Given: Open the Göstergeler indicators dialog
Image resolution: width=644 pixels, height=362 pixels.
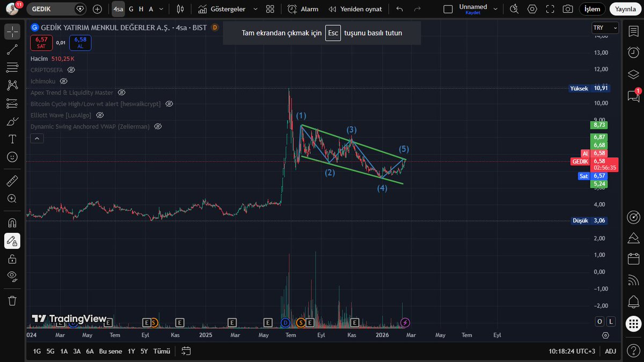Looking at the screenshot, I should click(x=222, y=9).
